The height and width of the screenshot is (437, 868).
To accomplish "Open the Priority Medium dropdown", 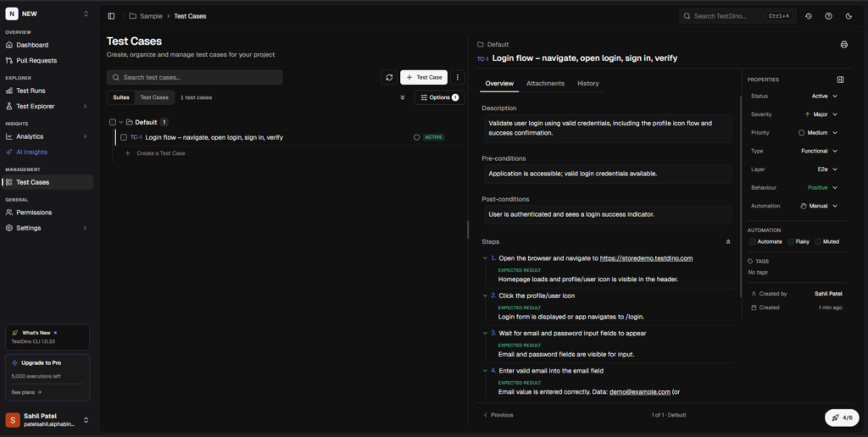I will pyautogui.click(x=818, y=132).
